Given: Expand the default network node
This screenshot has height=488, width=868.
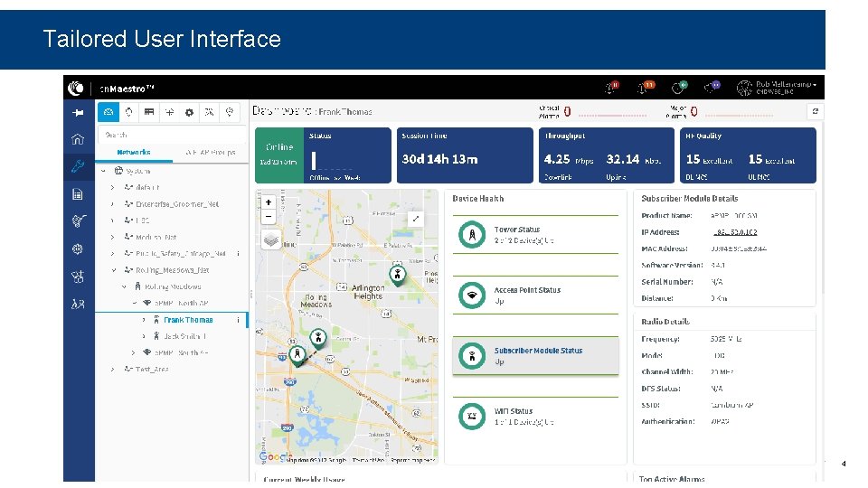Looking at the screenshot, I should 112,188.
